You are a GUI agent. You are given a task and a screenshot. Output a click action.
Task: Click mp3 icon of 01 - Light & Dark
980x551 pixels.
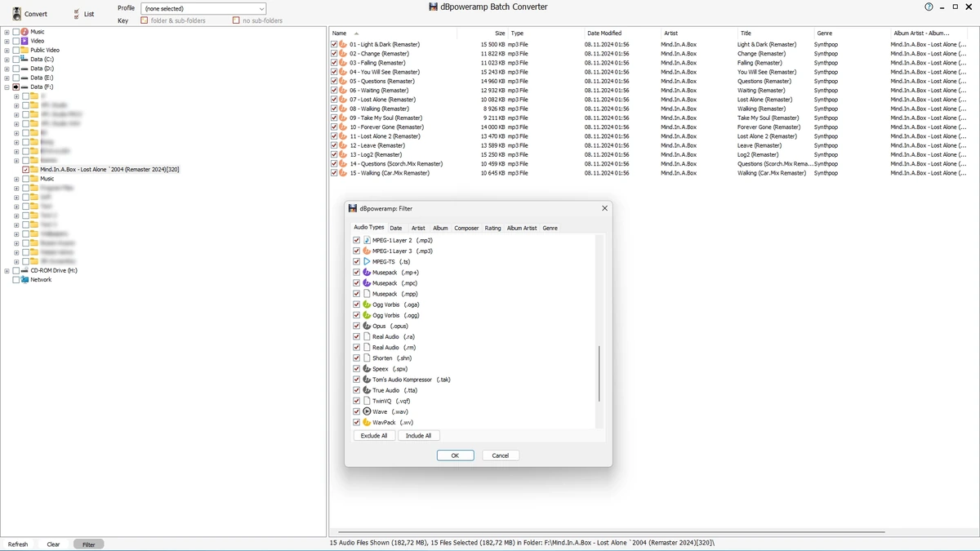(x=343, y=44)
